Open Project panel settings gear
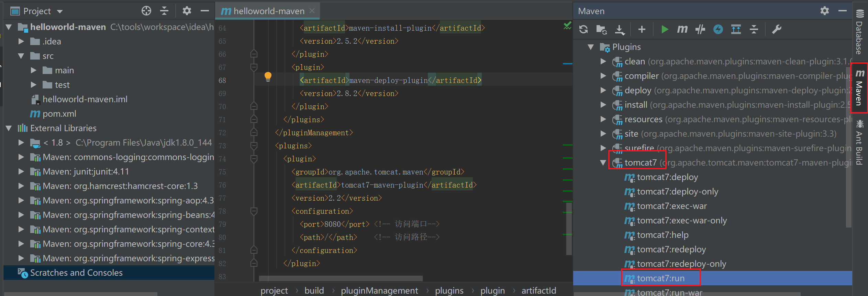Image resolution: width=868 pixels, height=296 pixels. [x=187, y=11]
